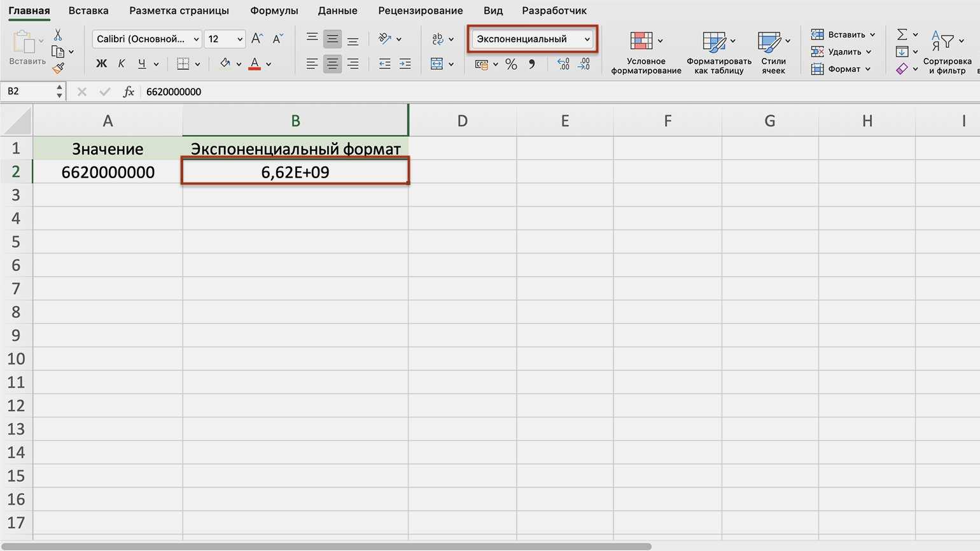Image resolution: width=980 pixels, height=551 pixels.
Task: Click the Increase indent icon
Action: pos(405,64)
